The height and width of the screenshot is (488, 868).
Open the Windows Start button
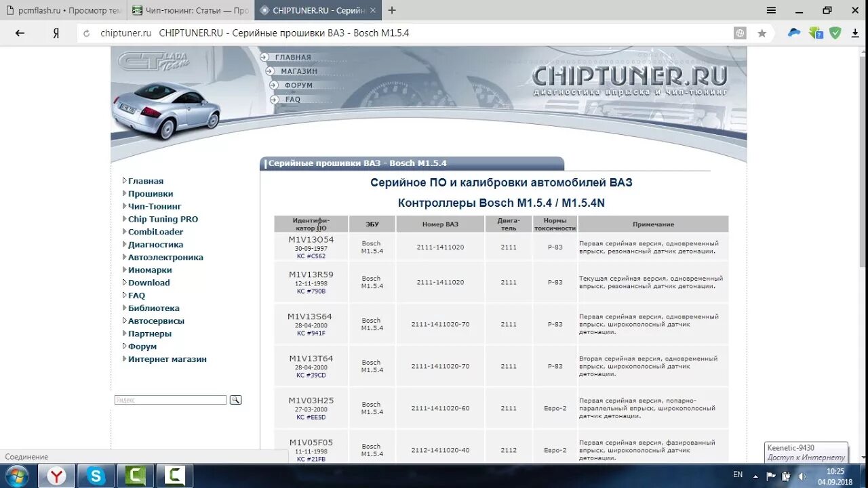pos(16,476)
